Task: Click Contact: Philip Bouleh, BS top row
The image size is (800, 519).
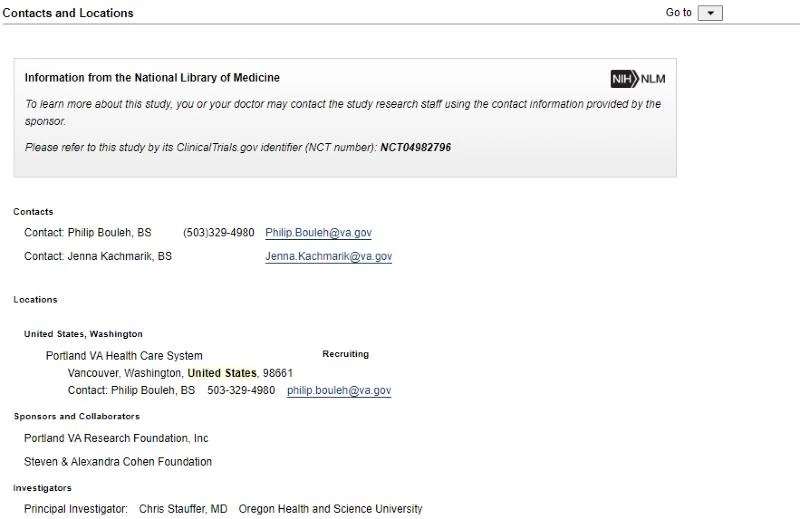Action: [x=88, y=233]
